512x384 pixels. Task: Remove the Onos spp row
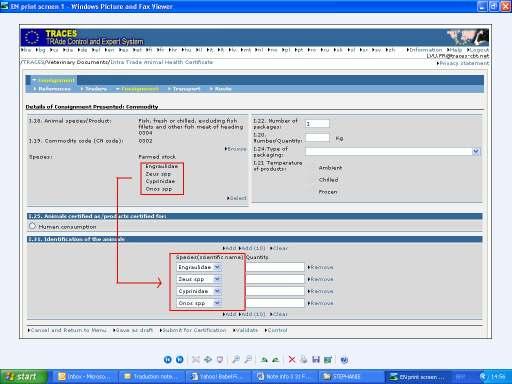[320, 303]
